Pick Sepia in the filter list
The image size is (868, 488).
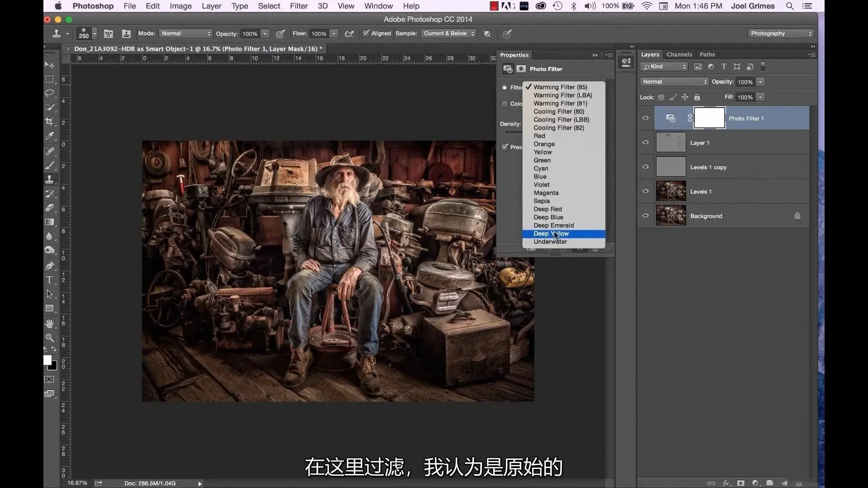(542, 201)
